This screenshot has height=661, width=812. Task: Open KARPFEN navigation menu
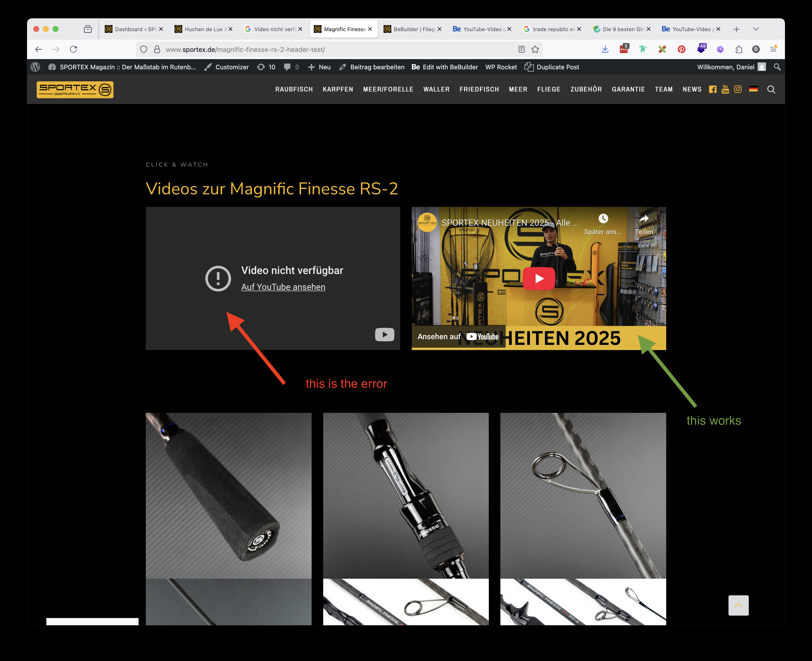(x=338, y=90)
